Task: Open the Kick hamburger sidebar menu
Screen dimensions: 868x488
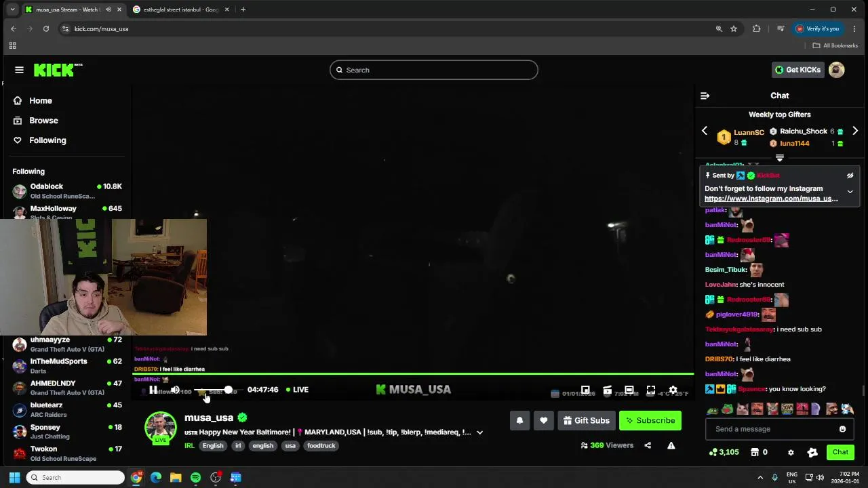Action: [x=19, y=70]
